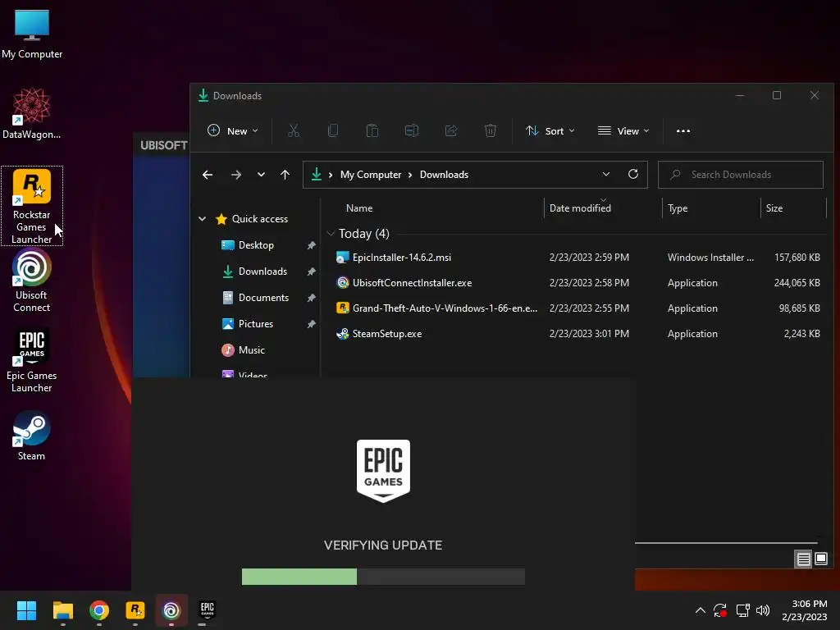Go back with the left arrow
The width and height of the screenshot is (840, 630).
pos(208,175)
